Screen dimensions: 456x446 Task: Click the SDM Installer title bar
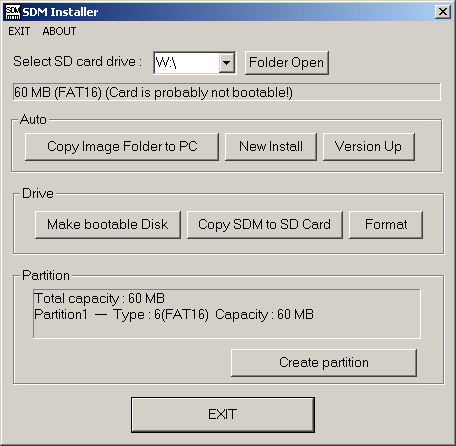[x=228, y=12]
